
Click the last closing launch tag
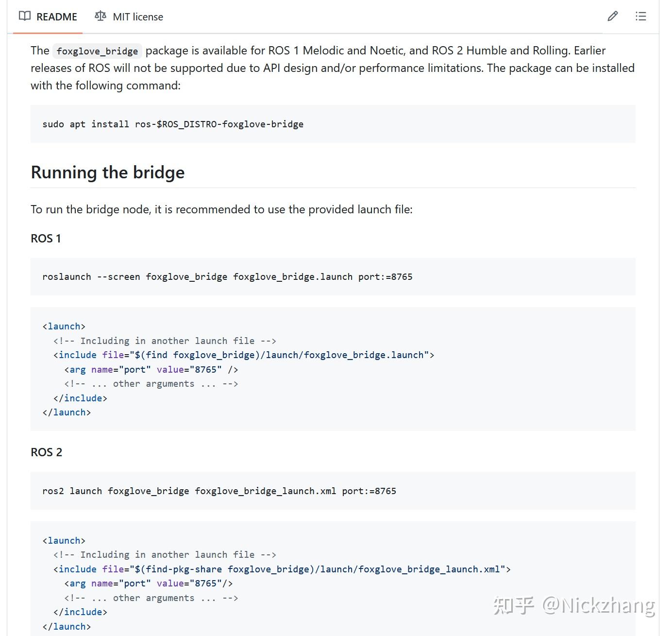(67, 626)
